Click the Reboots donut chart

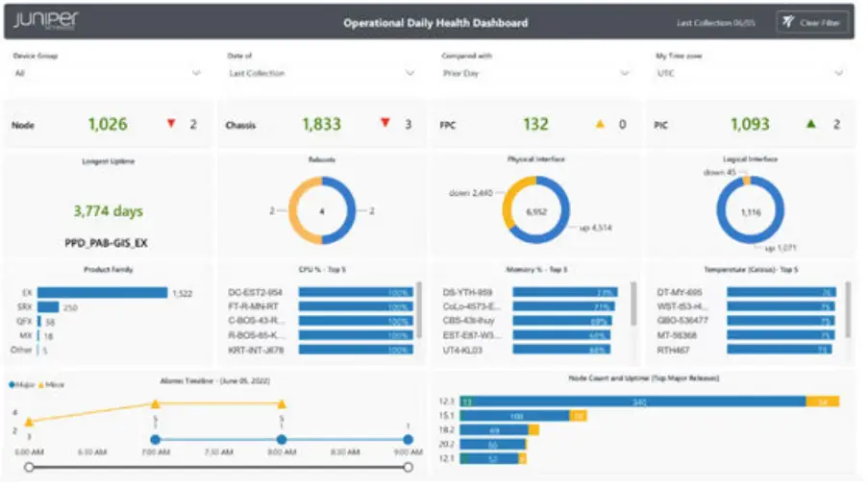pyautogui.click(x=322, y=210)
